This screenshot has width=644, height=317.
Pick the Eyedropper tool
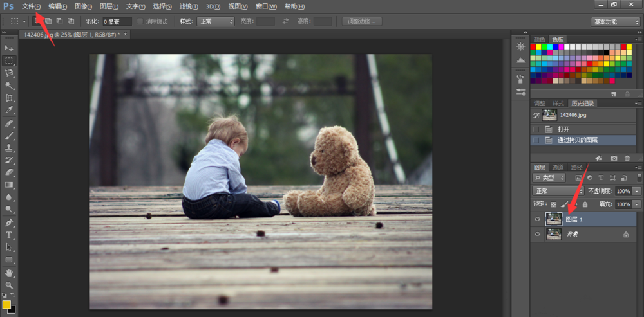[x=9, y=111]
